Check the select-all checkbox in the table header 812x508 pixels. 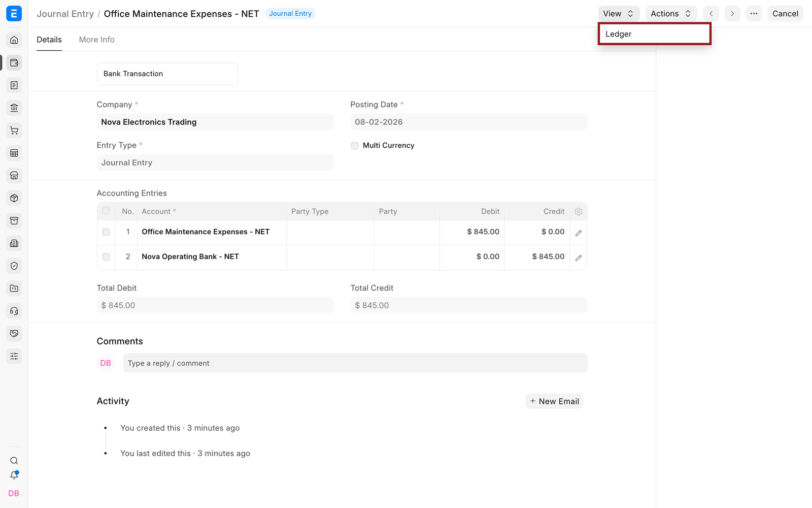106,211
